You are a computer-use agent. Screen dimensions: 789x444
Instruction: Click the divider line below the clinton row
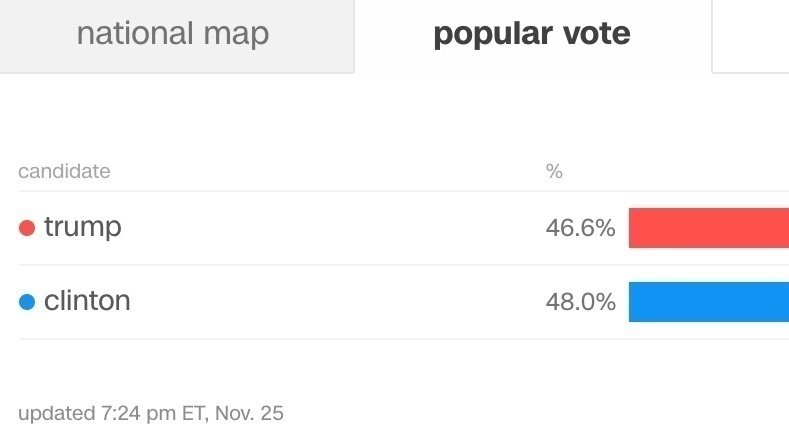coord(404,339)
